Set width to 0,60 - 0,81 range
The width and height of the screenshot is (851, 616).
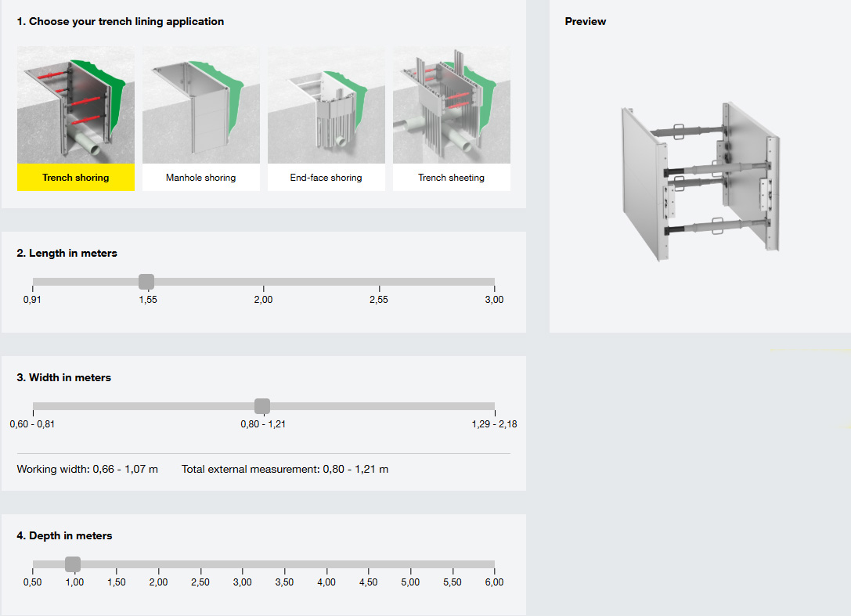coord(33,406)
